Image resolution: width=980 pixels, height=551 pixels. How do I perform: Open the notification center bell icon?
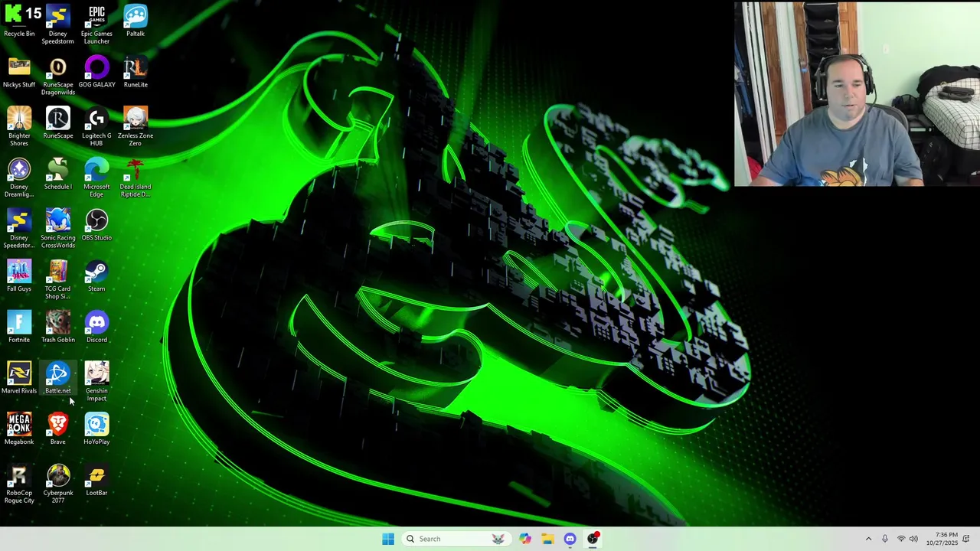(966, 539)
